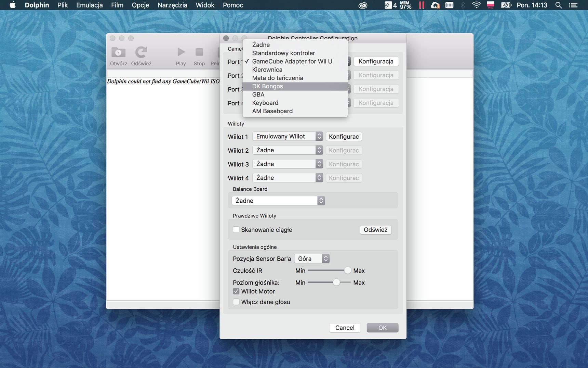This screenshot has width=588, height=368.
Task: Click the Wi-Fi status icon
Action: click(476, 5)
